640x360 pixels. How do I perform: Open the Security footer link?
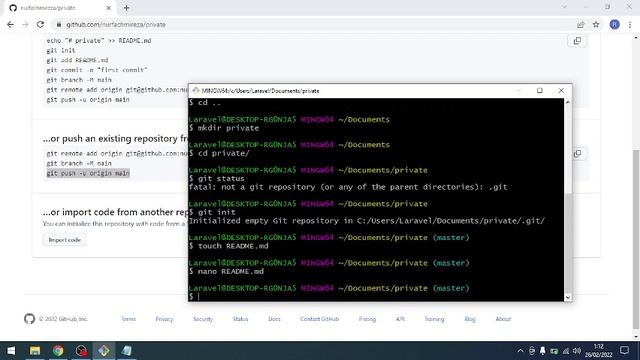click(x=203, y=319)
